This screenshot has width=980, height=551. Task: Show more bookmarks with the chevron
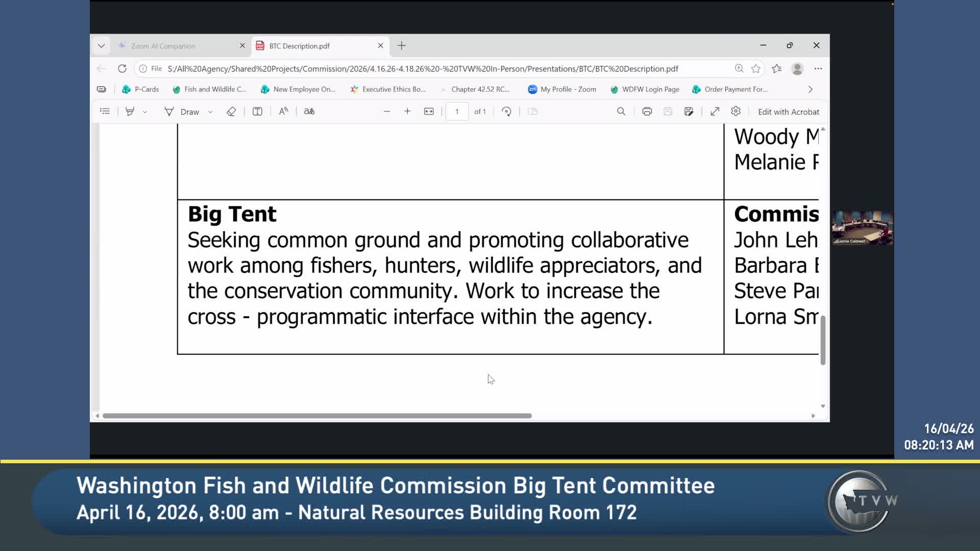pyautogui.click(x=810, y=89)
